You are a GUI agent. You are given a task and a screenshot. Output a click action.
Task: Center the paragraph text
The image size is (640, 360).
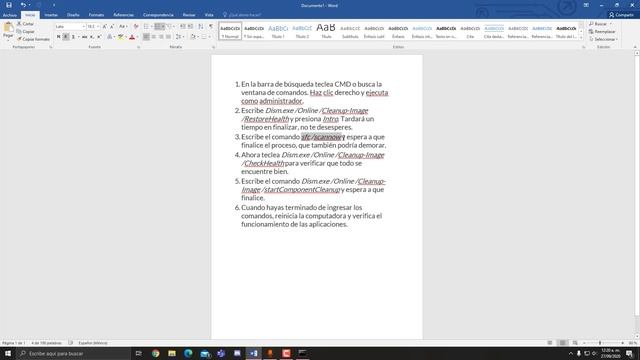(153, 37)
